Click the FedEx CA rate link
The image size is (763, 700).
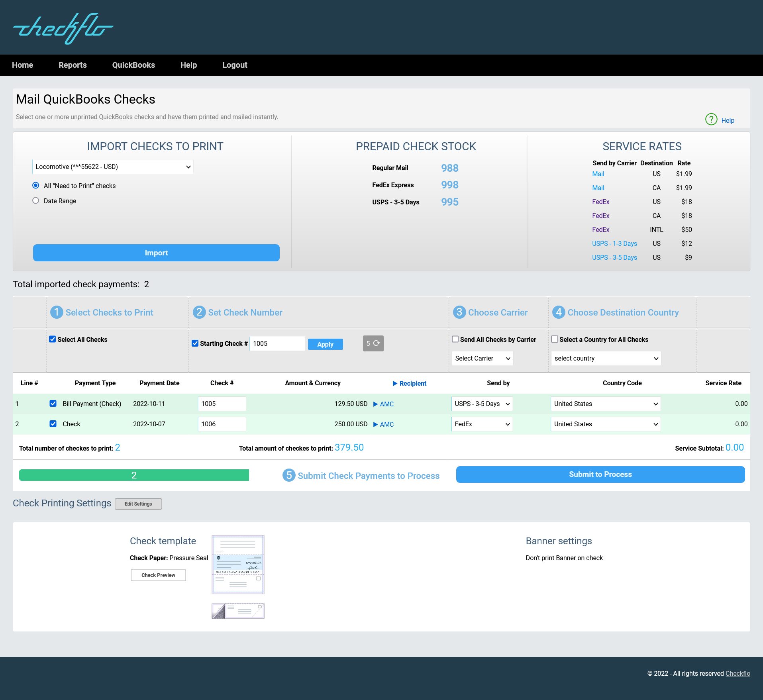[601, 216]
